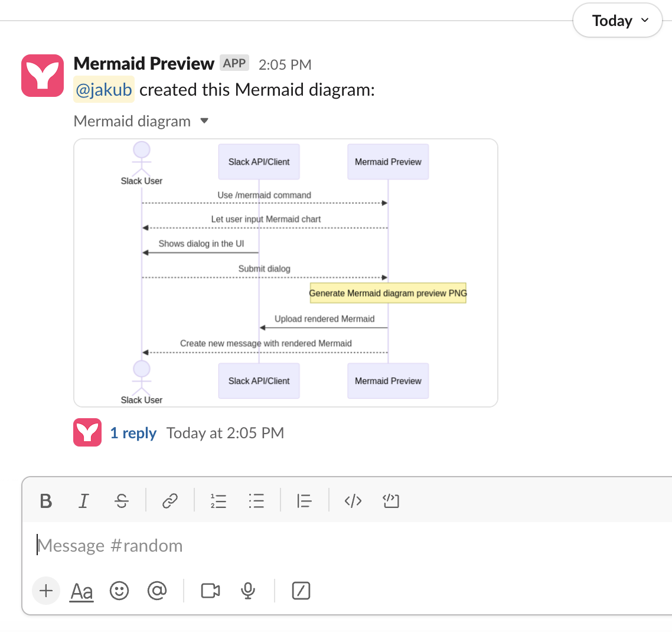
Task: Apply blockquote formatting
Action: 304,500
